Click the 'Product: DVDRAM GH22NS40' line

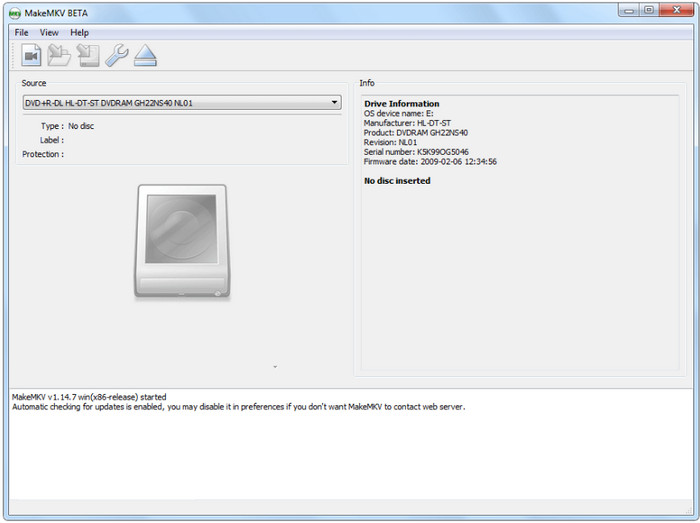[x=416, y=133]
